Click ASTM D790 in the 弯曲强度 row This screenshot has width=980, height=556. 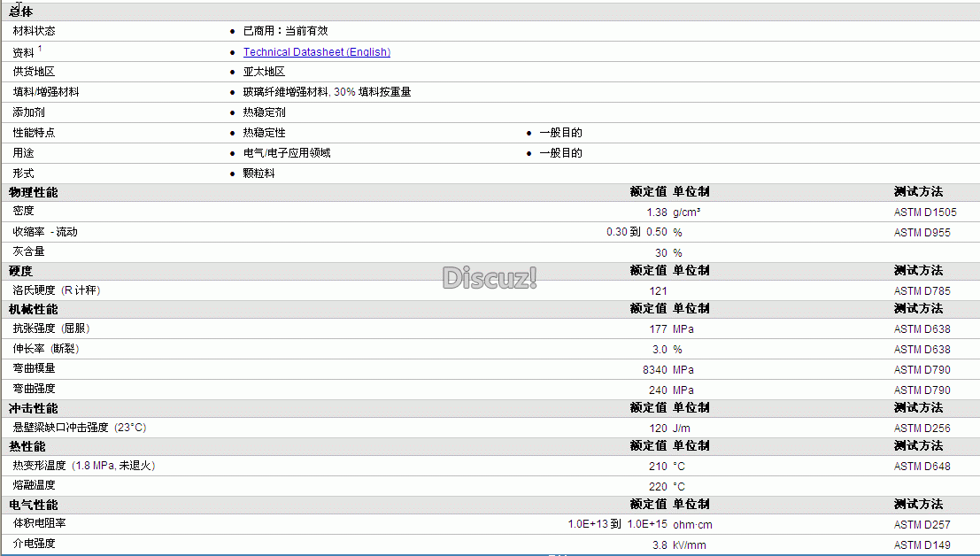click(x=922, y=390)
